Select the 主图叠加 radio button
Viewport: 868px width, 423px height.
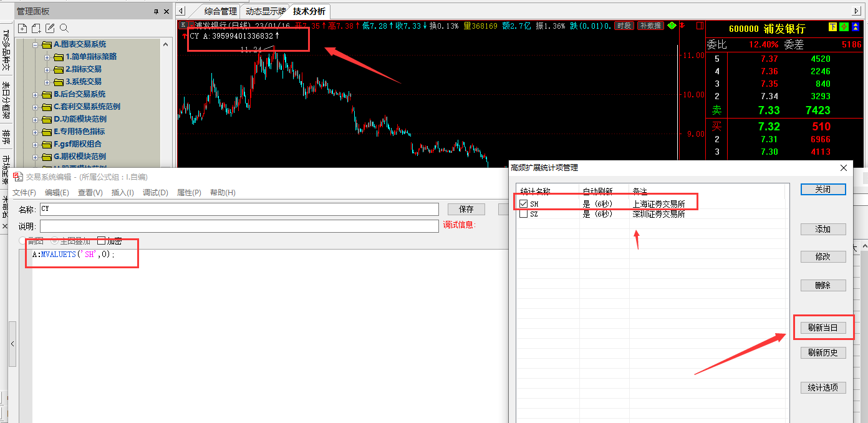pyautogui.click(x=54, y=241)
